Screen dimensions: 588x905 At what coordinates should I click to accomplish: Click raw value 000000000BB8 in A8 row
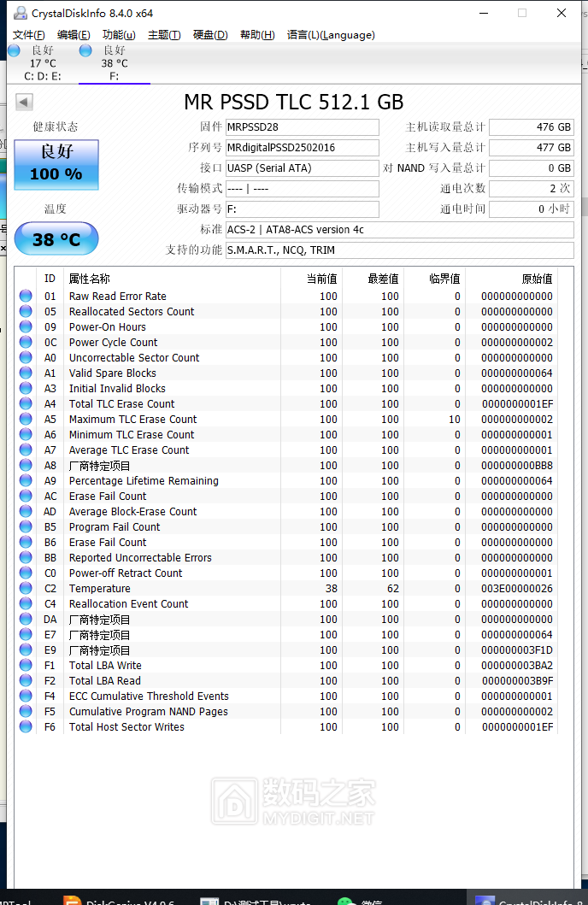(517, 465)
